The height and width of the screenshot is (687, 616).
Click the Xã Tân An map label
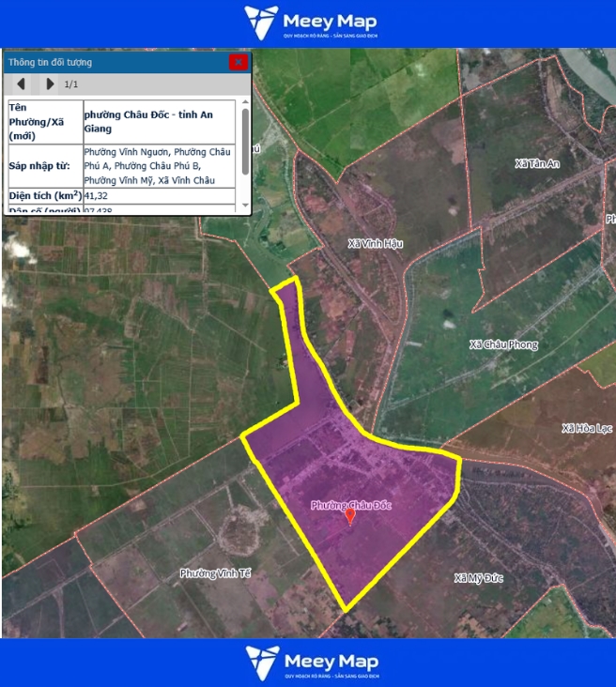[x=537, y=164]
